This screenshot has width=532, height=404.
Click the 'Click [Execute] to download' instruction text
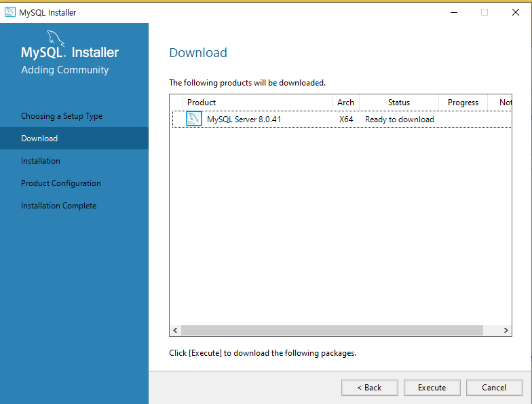(x=263, y=353)
